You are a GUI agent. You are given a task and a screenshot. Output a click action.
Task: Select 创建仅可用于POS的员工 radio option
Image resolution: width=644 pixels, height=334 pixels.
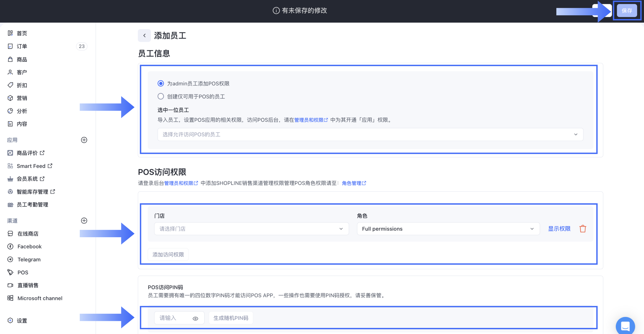click(x=161, y=96)
